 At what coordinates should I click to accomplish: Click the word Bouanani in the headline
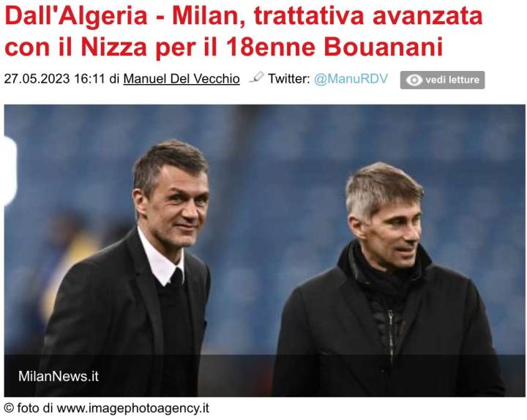383,46
